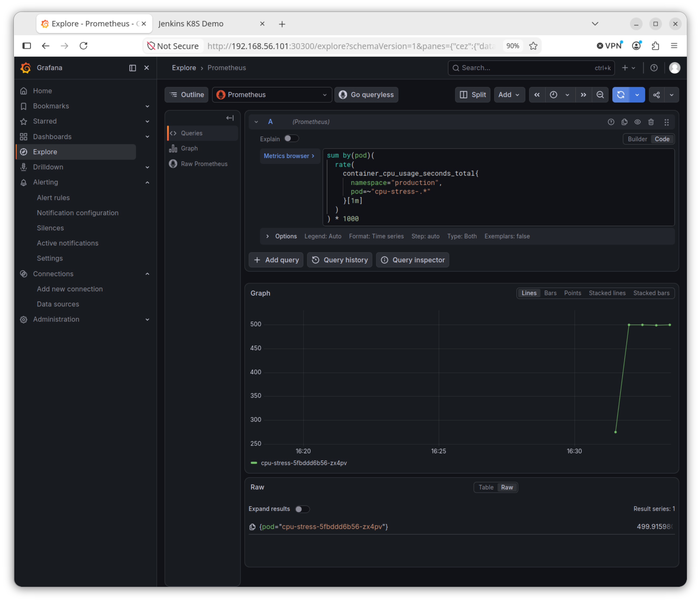Duplicate query A with the copy icon
The height and width of the screenshot is (602, 700).
(x=624, y=122)
